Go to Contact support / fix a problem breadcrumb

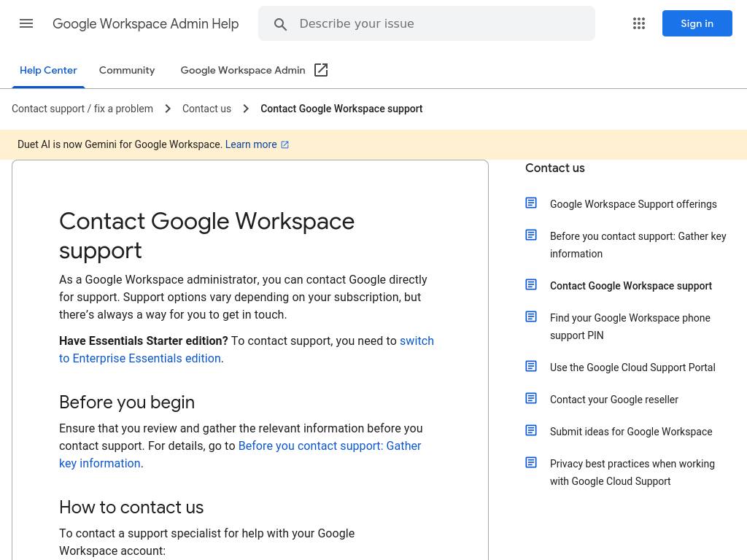click(82, 109)
